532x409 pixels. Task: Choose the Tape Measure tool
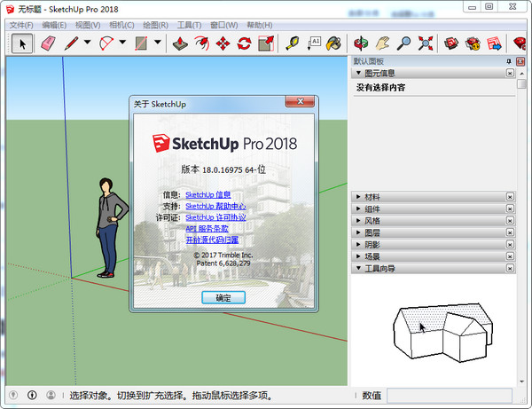pyautogui.click(x=293, y=43)
